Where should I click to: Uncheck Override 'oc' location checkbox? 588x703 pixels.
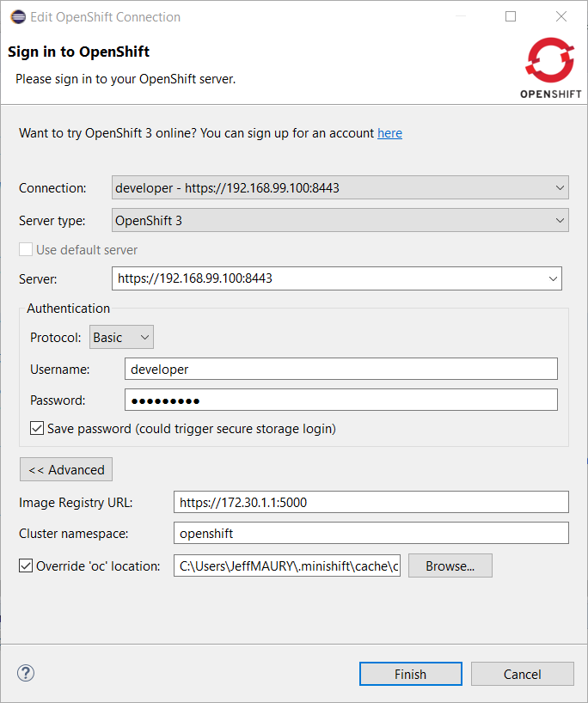pyautogui.click(x=26, y=565)
